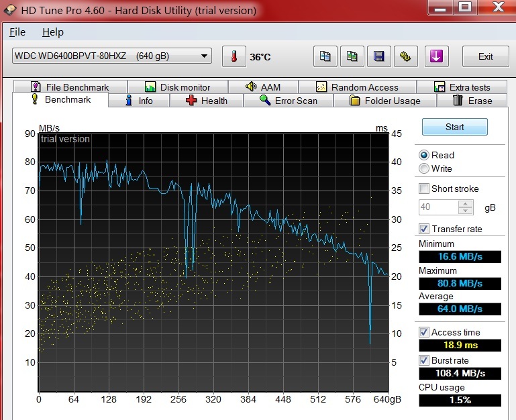Go to the Disk monitor tab
Image resolution: width=516 pixels, height=420 pixels.
pyautogui.click(x=177, y=87)
